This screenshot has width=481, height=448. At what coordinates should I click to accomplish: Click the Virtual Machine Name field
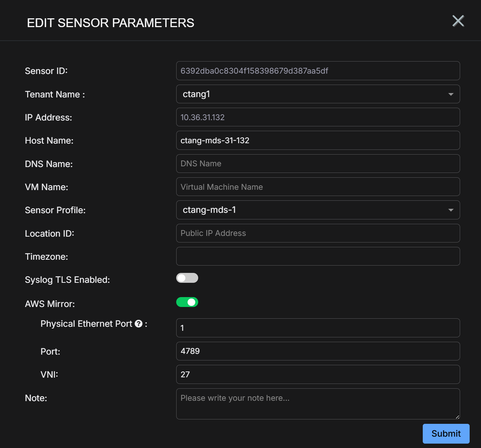[x=318, y=187]
